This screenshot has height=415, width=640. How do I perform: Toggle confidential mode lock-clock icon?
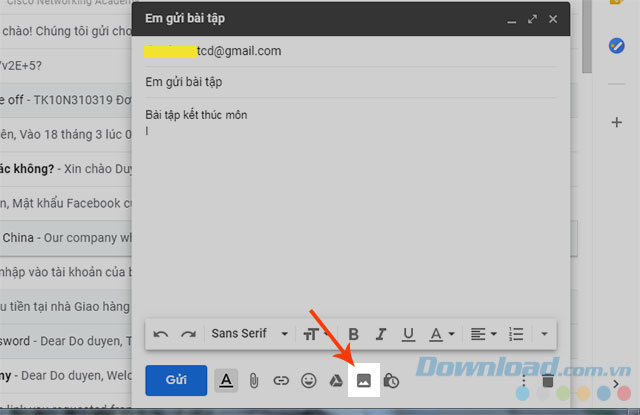tap(391, 380)
